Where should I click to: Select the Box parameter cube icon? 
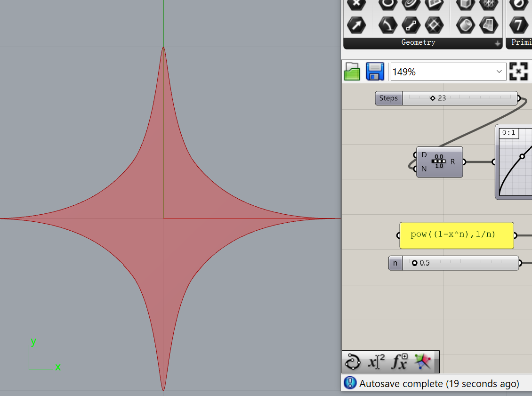click(x=466, y=5)
